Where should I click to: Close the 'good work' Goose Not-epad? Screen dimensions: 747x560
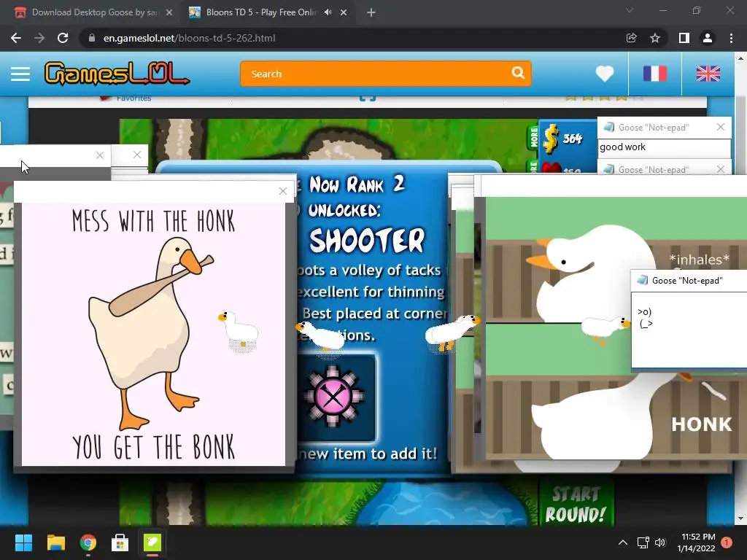(x=720, y=127)
